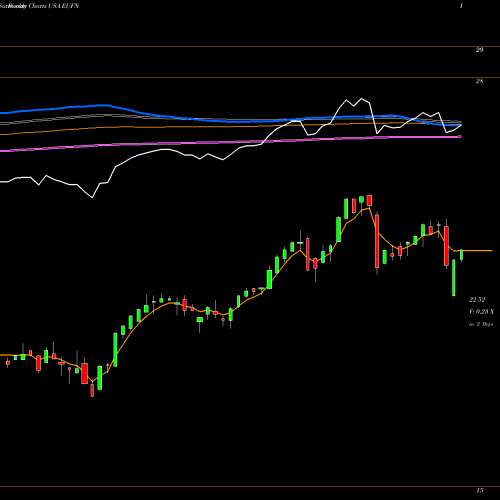Image resolution: width=500 pixels, height=500 pixels.
Task: Click the 'in 2 Days' note
Action: pos(481,324)
